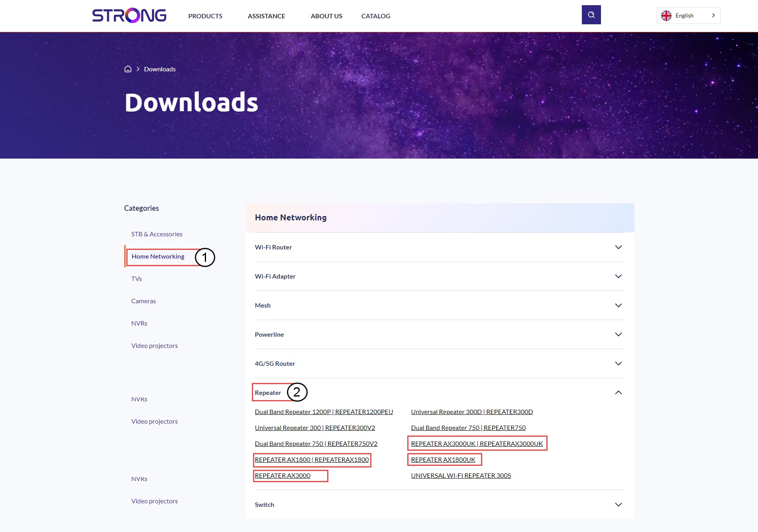Open REPEATER AX1800 | REPEATERAX1800 link

click(312, 459)
